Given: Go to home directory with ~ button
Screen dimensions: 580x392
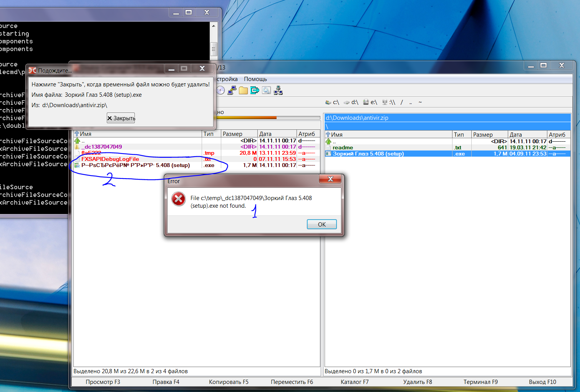Looking at the screenshot, I should pyautogui.click(x=420, y=103).
